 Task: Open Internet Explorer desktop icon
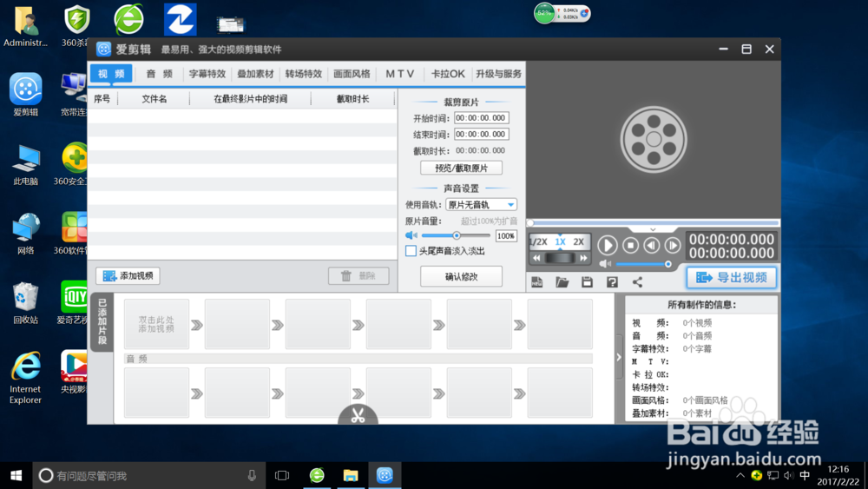pos(25,377)
